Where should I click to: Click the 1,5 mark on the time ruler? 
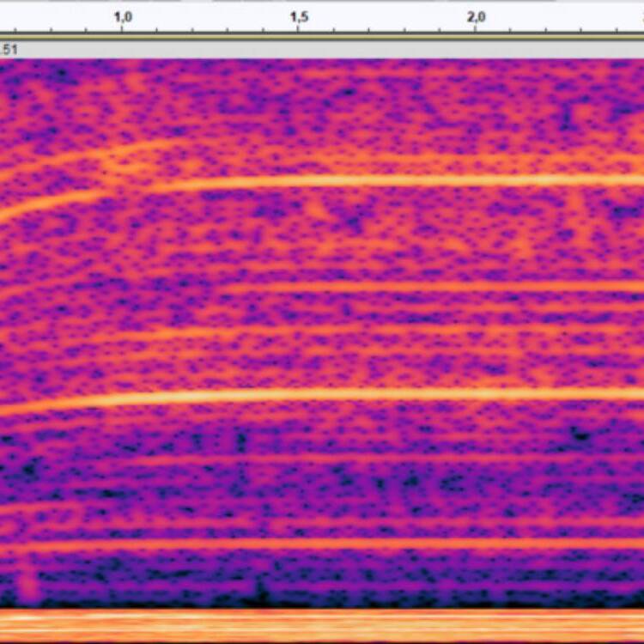coord(299,17)
